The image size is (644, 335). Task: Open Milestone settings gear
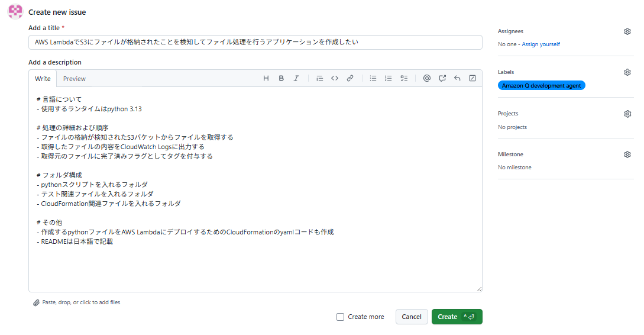click(x=627, y=154)
